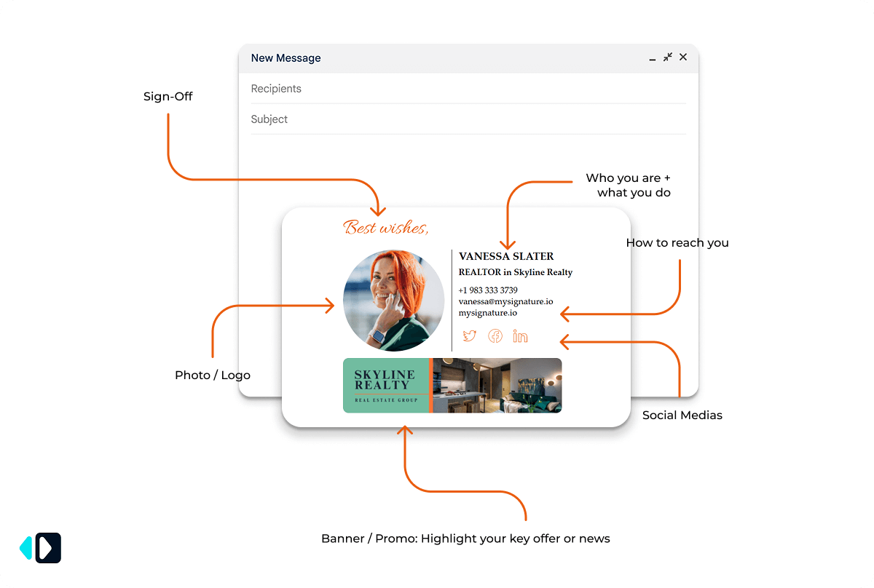The height and width of the screenshot is (588, 874).
Task: Select the LinkedIn icon in the signature
Action: coord(520,335)
